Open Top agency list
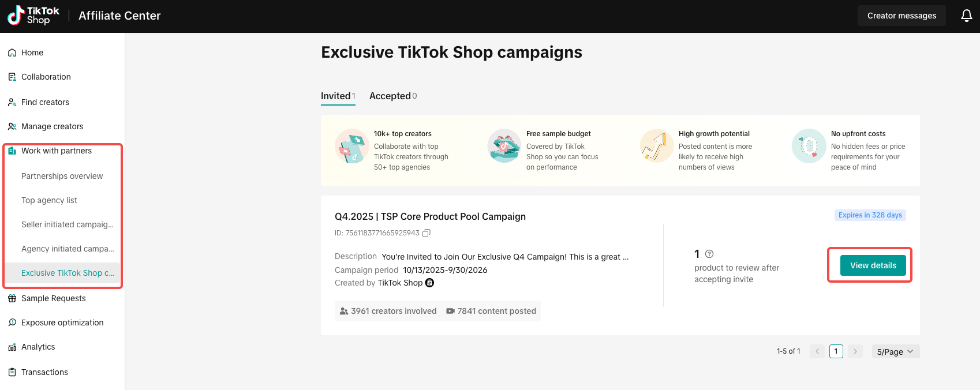The width and height of the screenshot is (980, 390). 49,200
